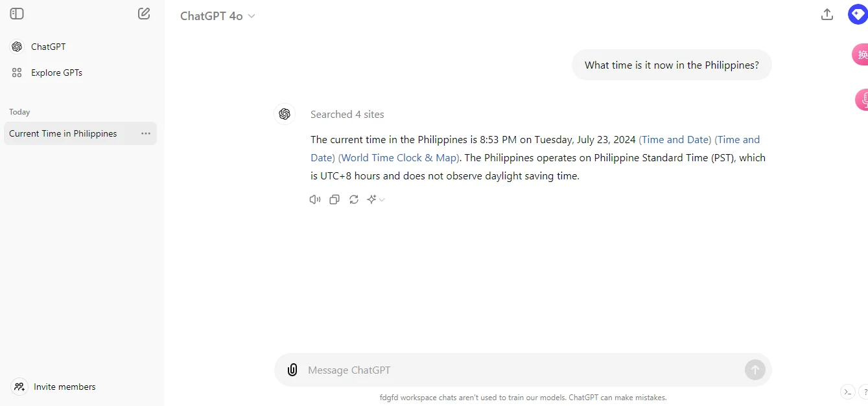Viewport: 868px width, 406px height.
Task: Focus the Message ChatGPT input field
Action: [522, 370]
